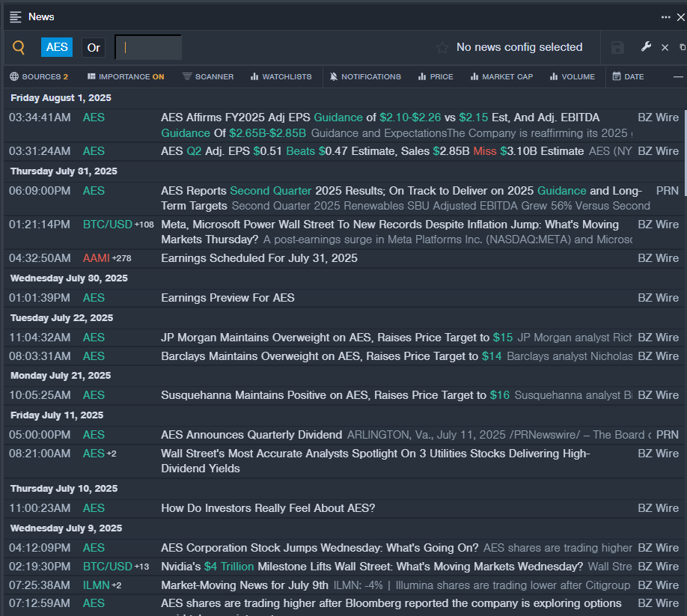This screenshot has width=687, height=616.
Task: Open the Scanner filter
Action: pos(208,76)
